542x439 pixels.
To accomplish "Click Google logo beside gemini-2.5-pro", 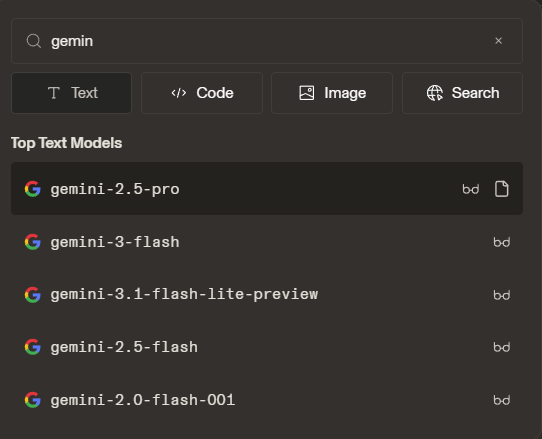I will tap(33, 189).
